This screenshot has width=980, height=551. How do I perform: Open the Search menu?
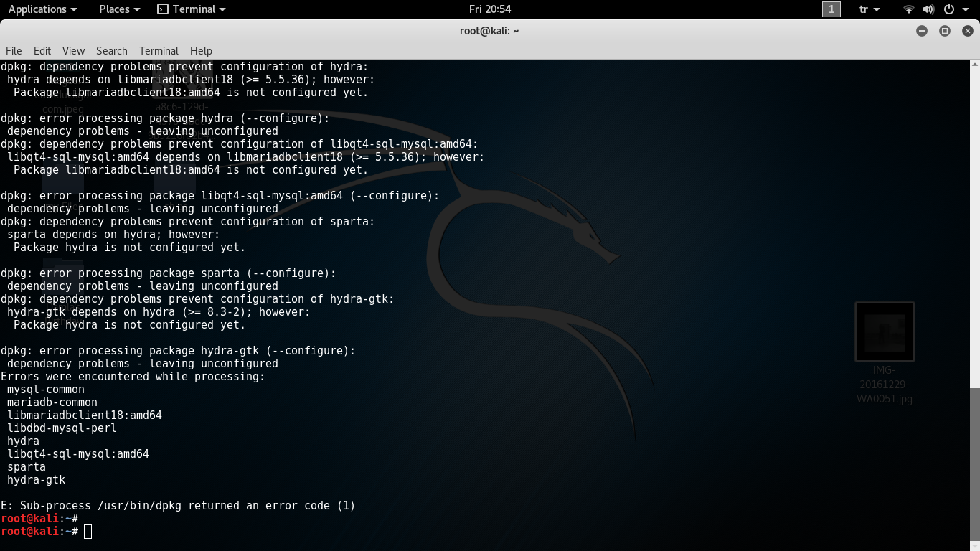[x=111, y=51]
